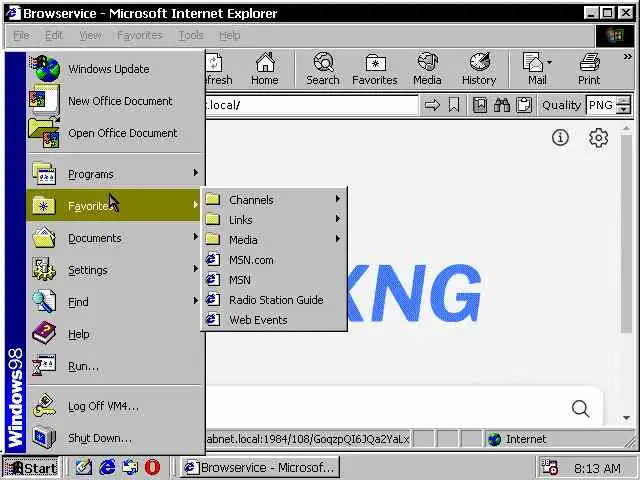This screenshot has height=480, width=640.
Task: Adjust the Quality PNG stepper arrows
Action: click(623, 105)
